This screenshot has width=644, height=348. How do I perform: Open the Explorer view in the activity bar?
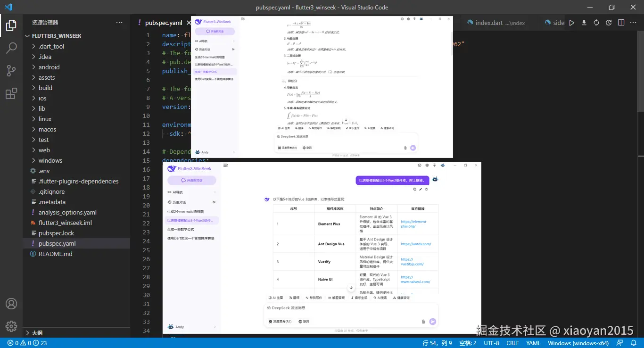[11, 25]
